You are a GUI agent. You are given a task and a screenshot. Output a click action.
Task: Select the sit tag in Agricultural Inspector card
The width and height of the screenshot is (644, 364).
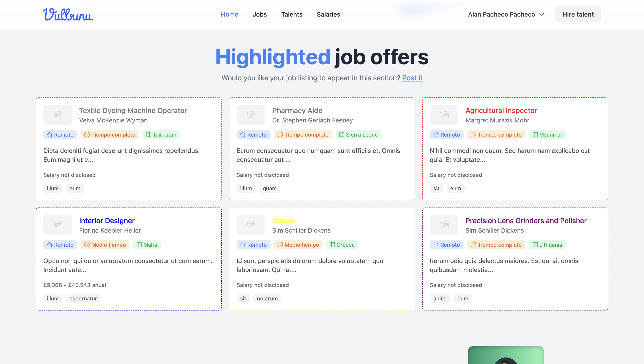tap(436, 188)
